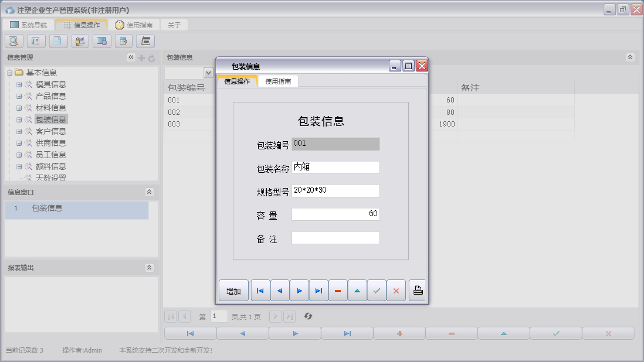Cancel edit with red X in dialog toolbar
Viewport: 644px width, 362px height.
coord(396,291)
